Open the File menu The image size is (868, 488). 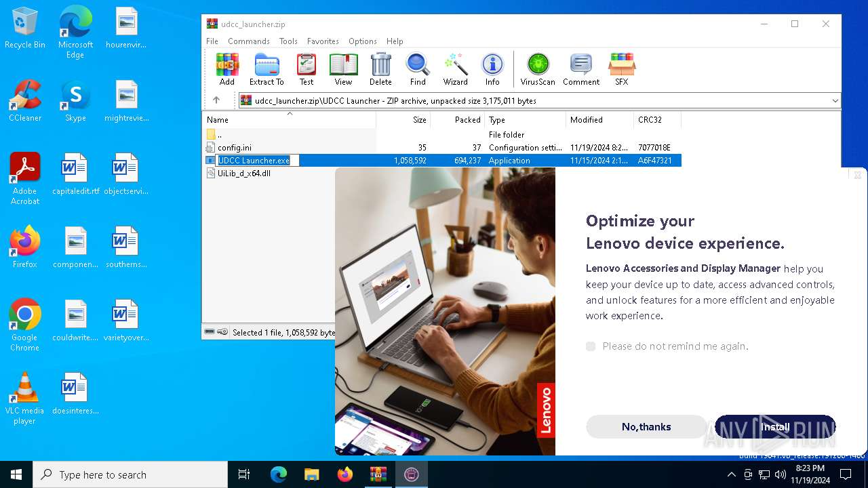click(212, 41)
